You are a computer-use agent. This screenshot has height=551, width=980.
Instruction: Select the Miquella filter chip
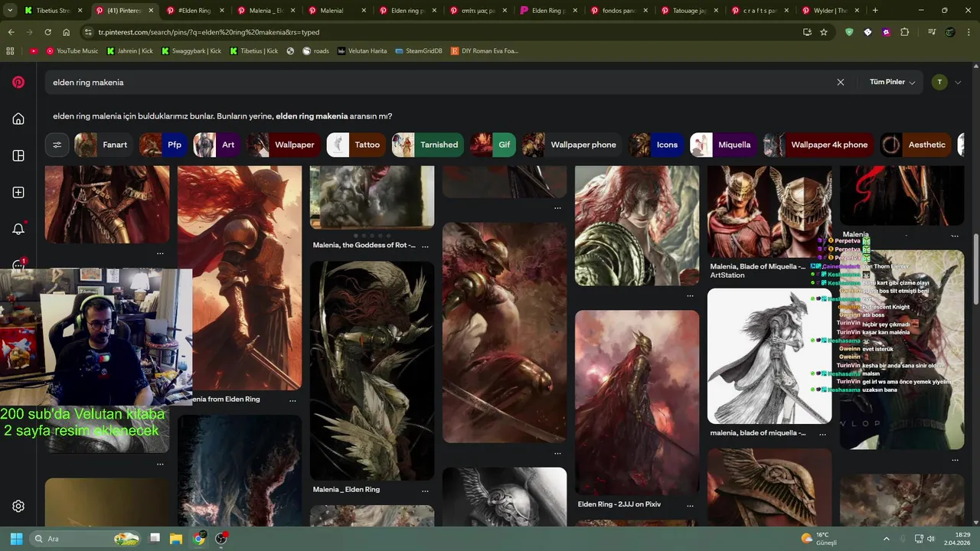[x=724, y=145]
